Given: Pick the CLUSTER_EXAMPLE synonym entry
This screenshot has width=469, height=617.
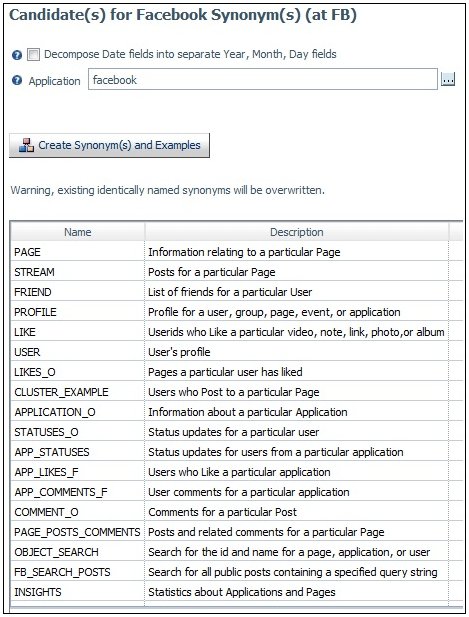Looking at the screenshot, I should [x=236, y=392].
